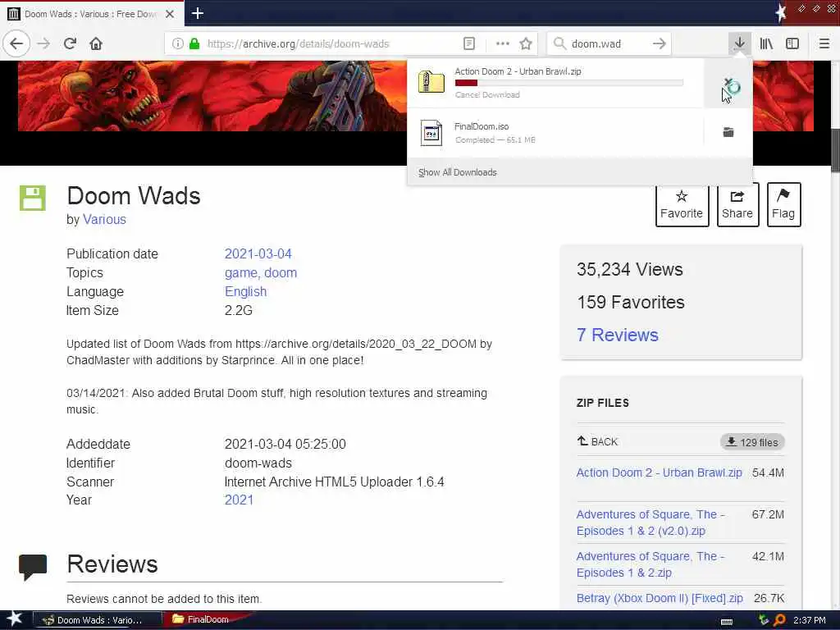Click the Doom banner image
Viewport: 840px width, 630px height.
point(212,96)
